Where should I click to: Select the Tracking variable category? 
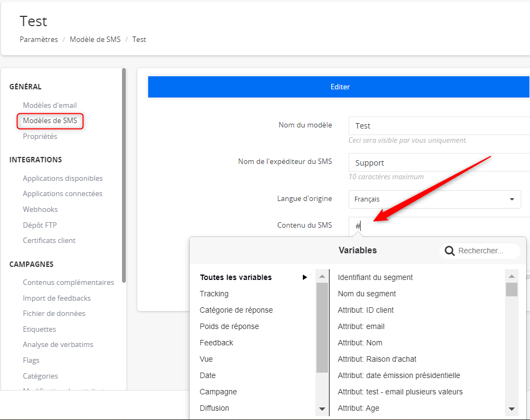[214, 294]
